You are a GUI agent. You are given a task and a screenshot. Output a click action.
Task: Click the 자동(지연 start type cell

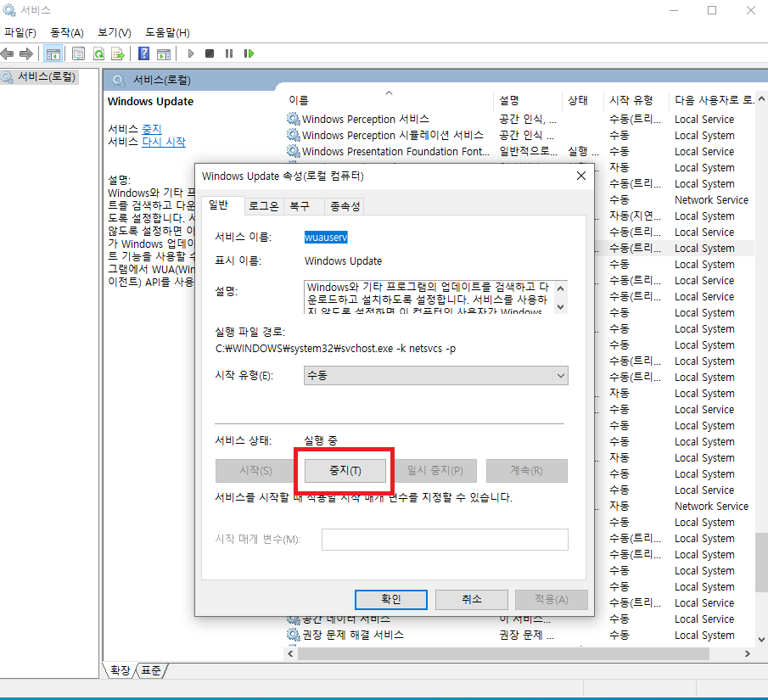pos(636,216)
